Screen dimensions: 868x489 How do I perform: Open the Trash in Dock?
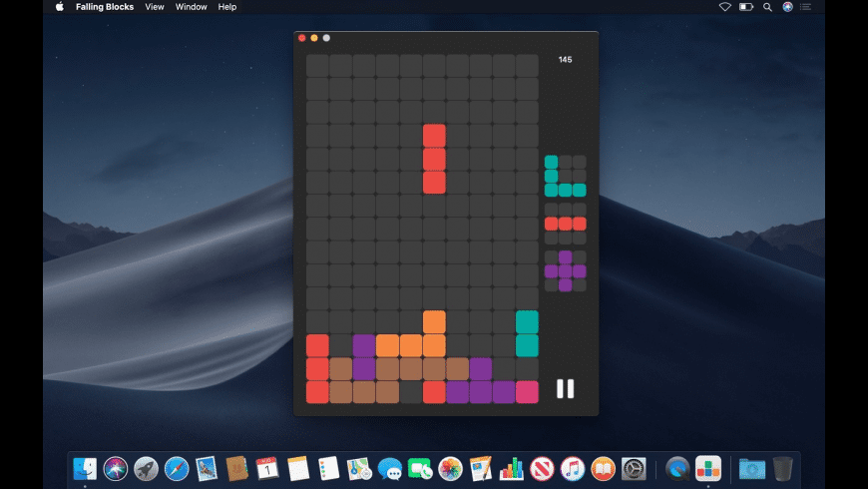pos(783,469)
